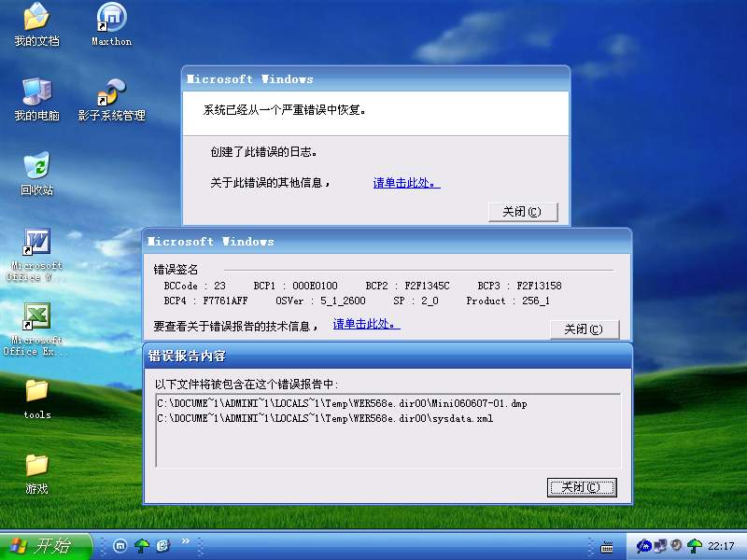Open the 影子系统管理 desktop shortcut

111,99
